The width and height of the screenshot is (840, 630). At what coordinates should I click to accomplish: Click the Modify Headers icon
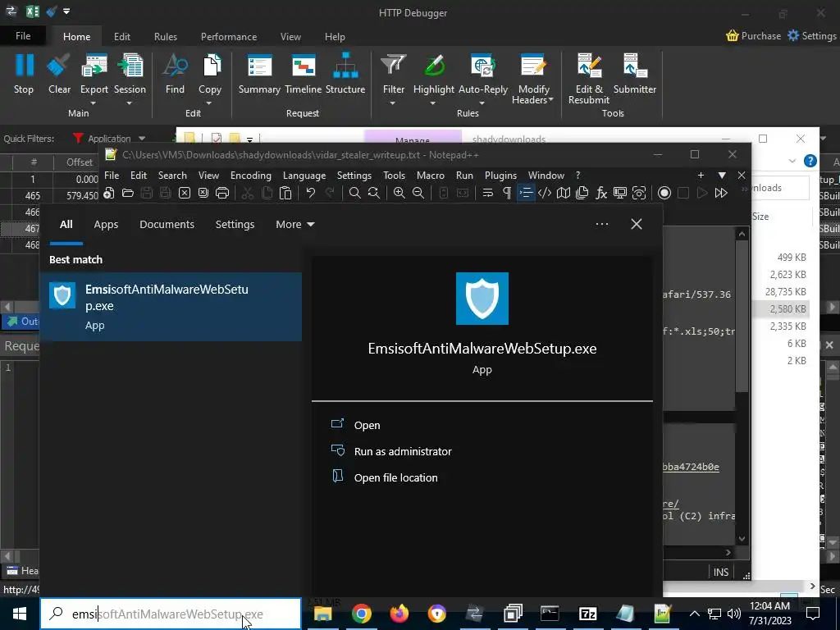[533, 66]
